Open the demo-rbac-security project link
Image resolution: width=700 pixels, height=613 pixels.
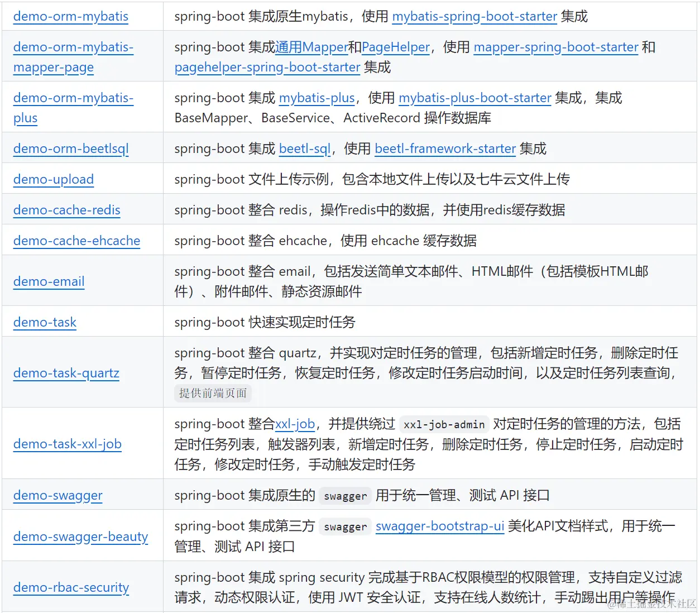(71, 587)
